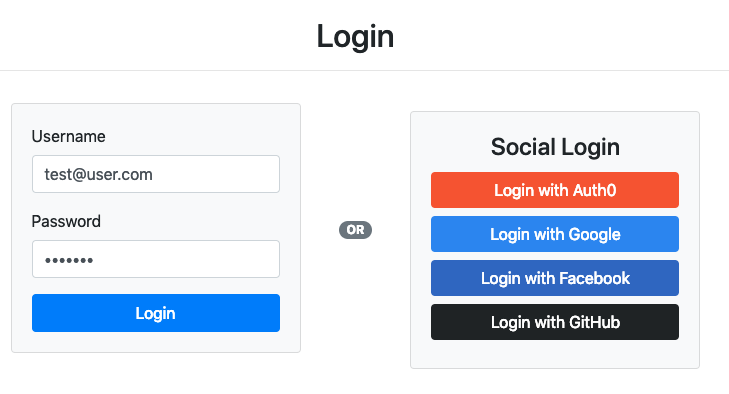Submit with the blue Login button

tap(156, 313)
